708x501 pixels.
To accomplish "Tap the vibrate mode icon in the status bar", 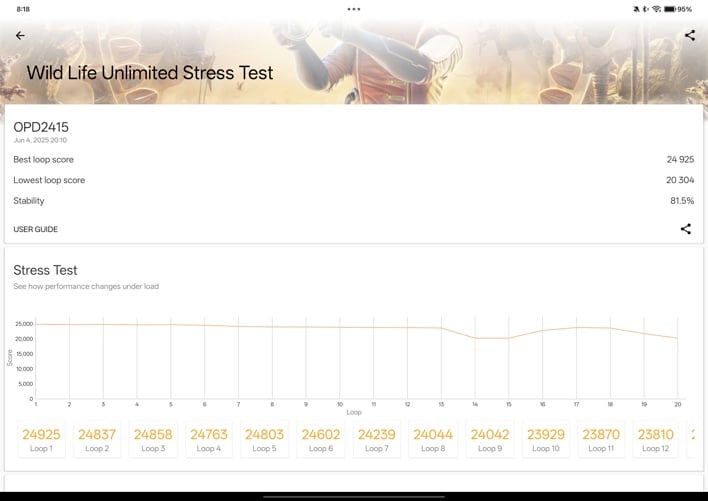I will (646, 9).
